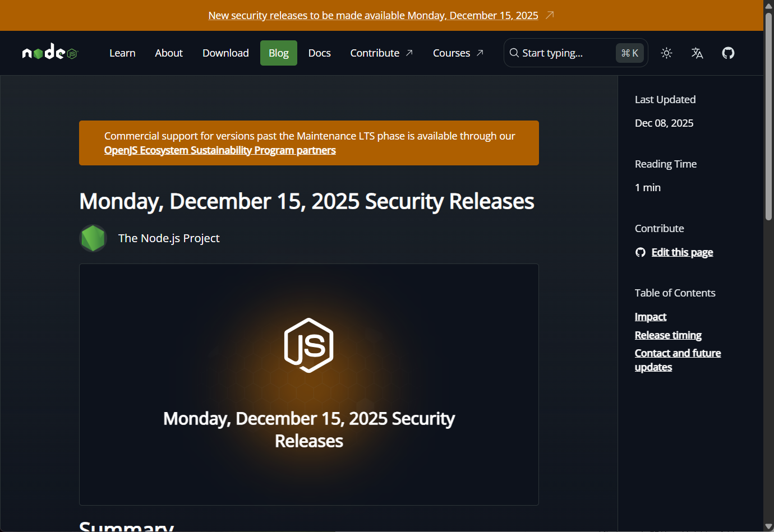Open the language selection icon
774x532 pixels.
pos(697,53)
